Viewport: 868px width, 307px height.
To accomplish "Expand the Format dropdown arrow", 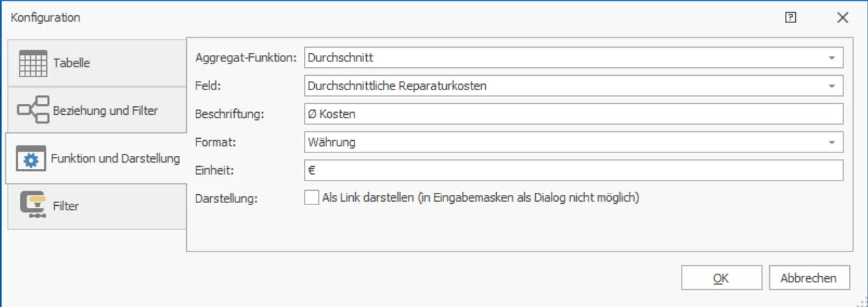I will (832, 142).
